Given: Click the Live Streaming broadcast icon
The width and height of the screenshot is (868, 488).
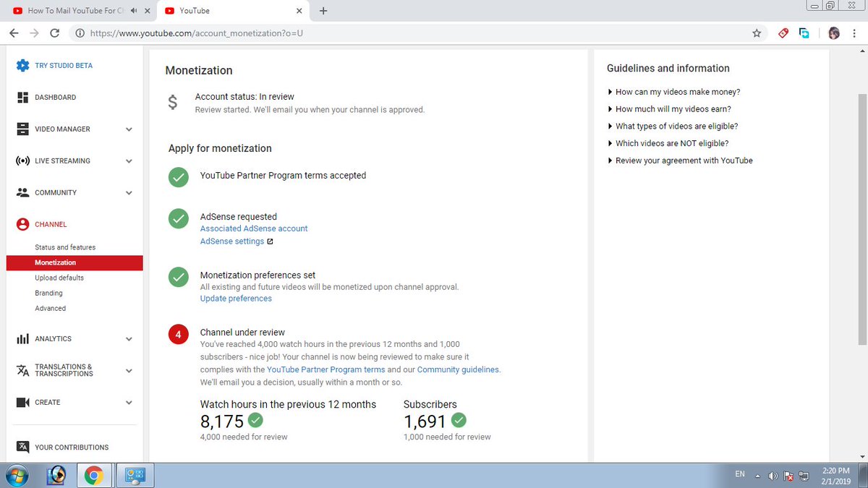Looking at the screenshot, I should [22, 160].
